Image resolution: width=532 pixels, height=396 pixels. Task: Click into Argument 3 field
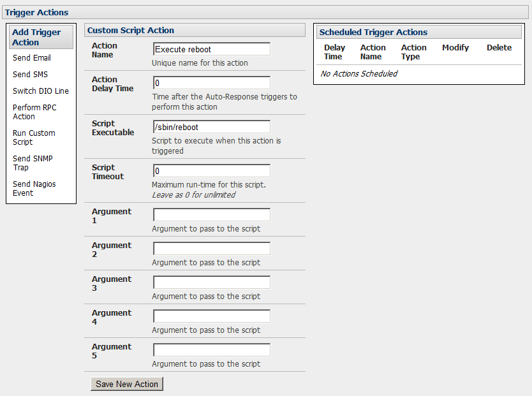tap(211, 282)
